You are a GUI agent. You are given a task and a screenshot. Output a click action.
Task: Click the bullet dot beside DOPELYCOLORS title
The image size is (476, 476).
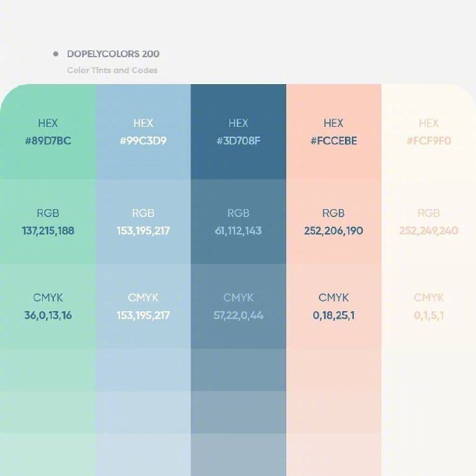[56, 54]
